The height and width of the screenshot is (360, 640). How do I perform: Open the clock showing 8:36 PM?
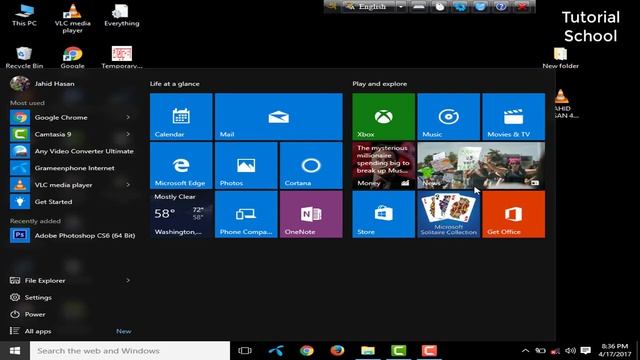click(x=615, y=350)
